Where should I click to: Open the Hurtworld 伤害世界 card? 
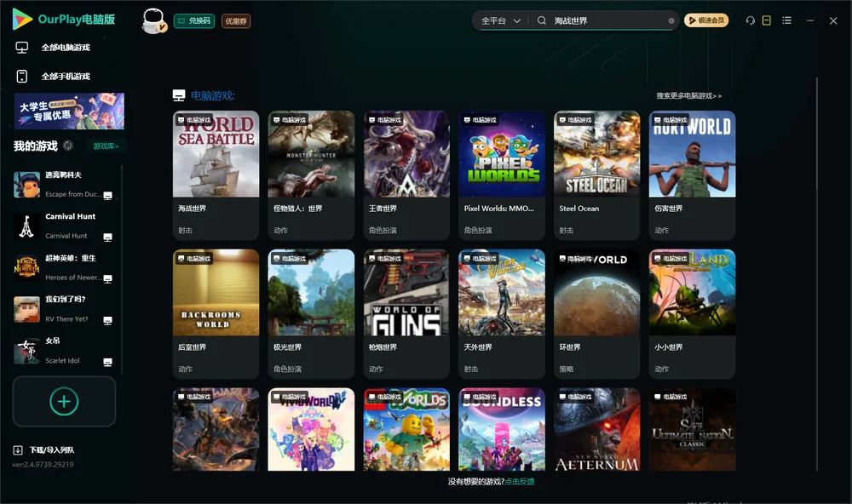pos(692,175)
